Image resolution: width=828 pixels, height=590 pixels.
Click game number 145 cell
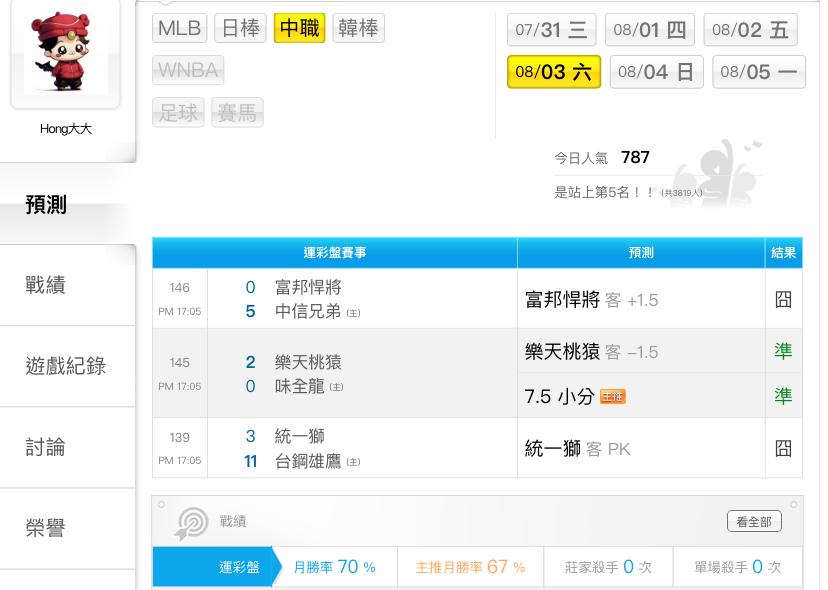click(x=180, y=373)
